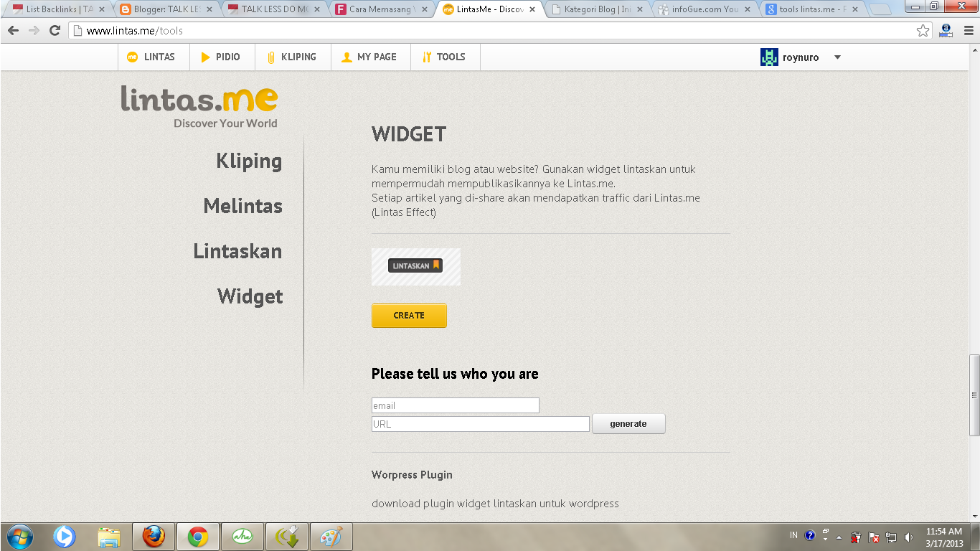Open the volume speaker tray icon
The image size is (980, 551).
[x=909, y=537]
